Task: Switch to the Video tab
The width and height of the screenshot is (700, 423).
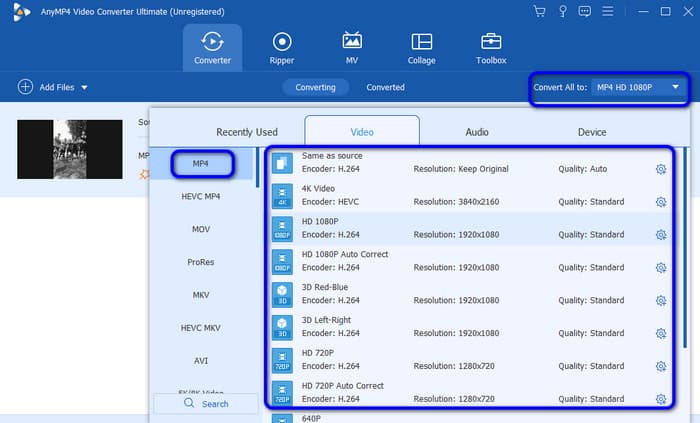Action: 362,131
